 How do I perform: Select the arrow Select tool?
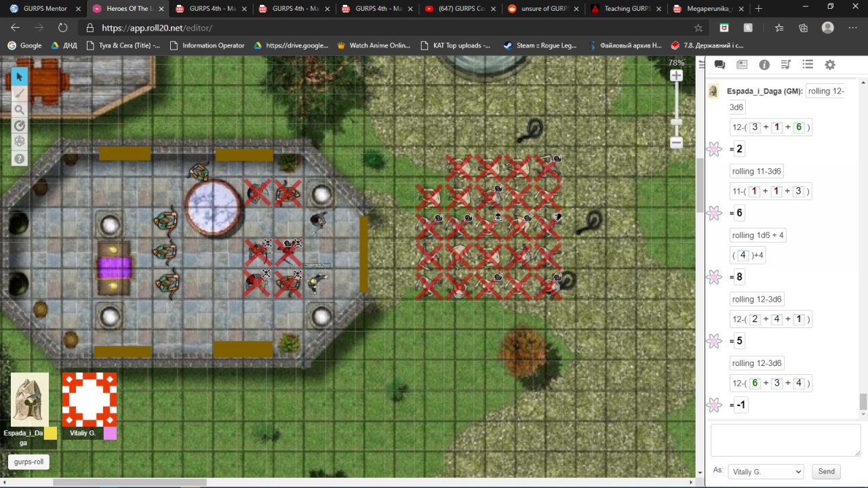tap(20, 77)
